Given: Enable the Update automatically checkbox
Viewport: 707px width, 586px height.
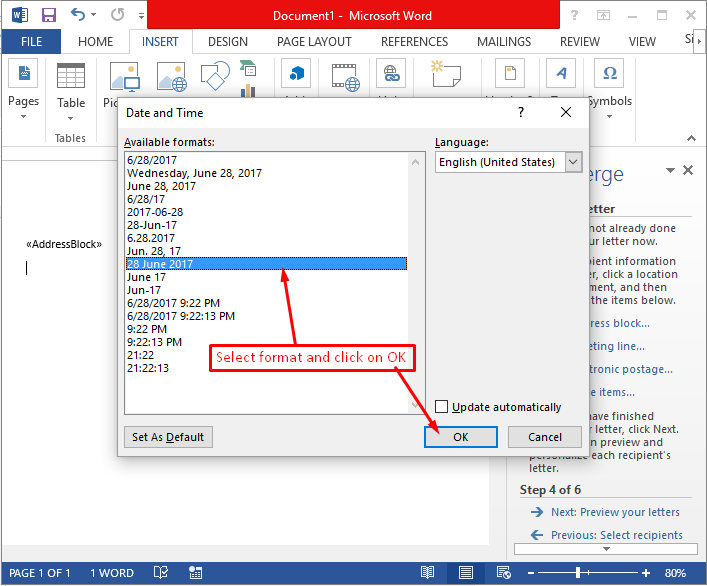Looking at the screenshot, I should coord(441,407).
